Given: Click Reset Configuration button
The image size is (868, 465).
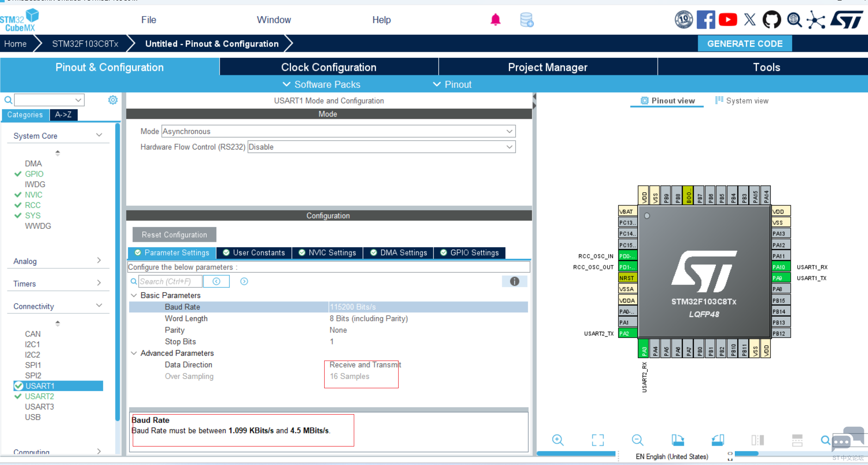Looking at the screenshot, I should tap(174, 235).
